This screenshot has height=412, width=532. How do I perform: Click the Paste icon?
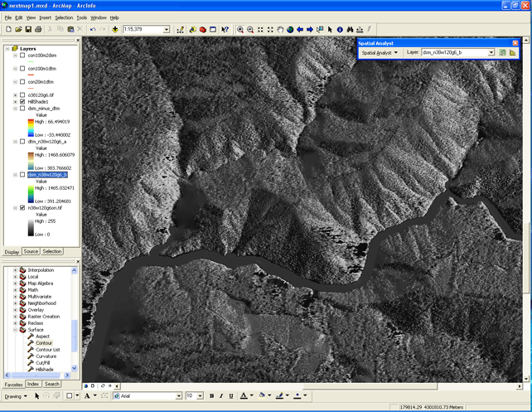(70, 30)
